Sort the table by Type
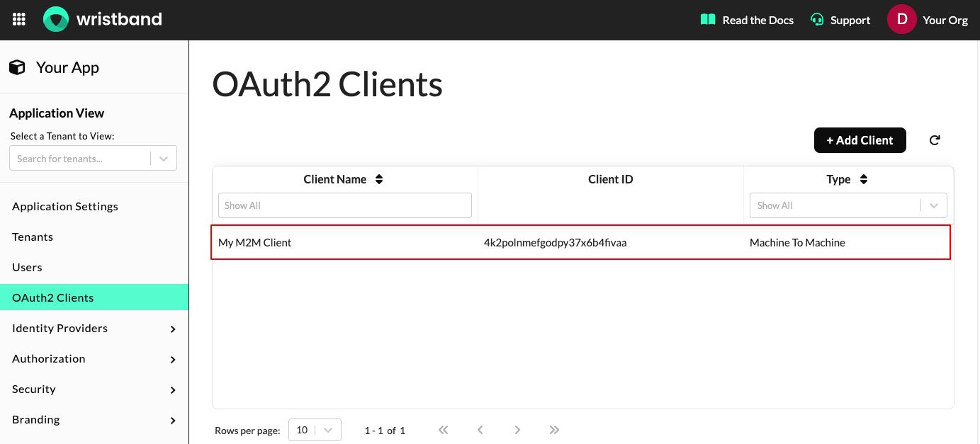The width and height of the screenshot is (980, 444). [x=864, y=179]
